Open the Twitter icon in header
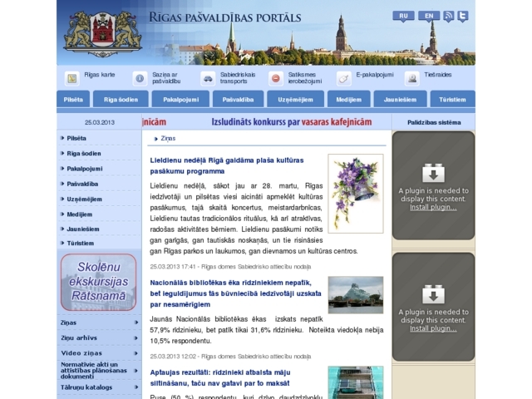532x399 pixels. [462, 16]
